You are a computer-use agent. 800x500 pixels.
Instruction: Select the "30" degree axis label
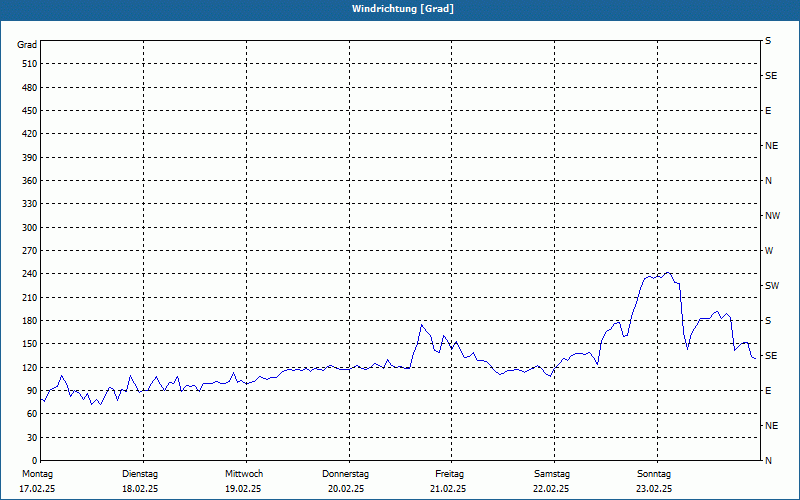pos(32,437)
